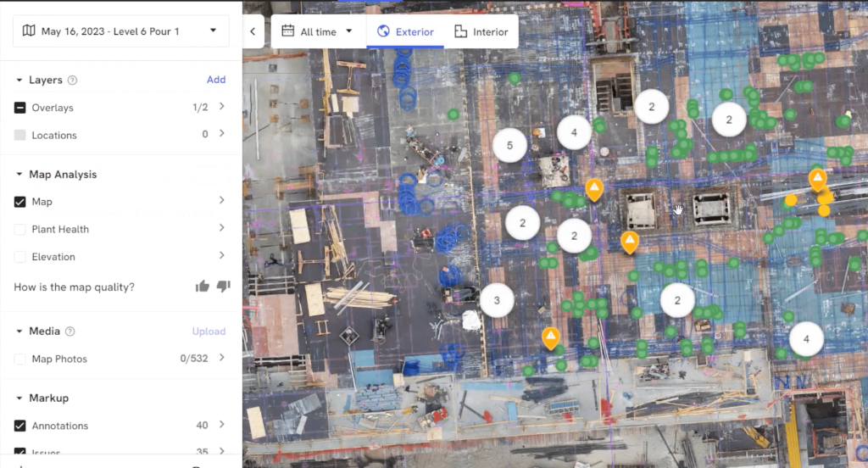Click the Annotations label
This screenshot has width=868, height=468.
60,426
